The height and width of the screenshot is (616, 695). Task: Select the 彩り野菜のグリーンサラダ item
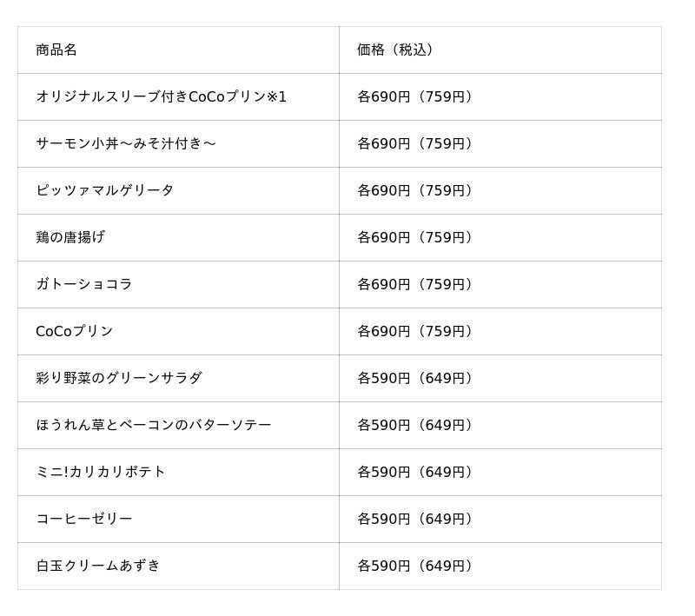pyautogui.click(x=119, y=379)
